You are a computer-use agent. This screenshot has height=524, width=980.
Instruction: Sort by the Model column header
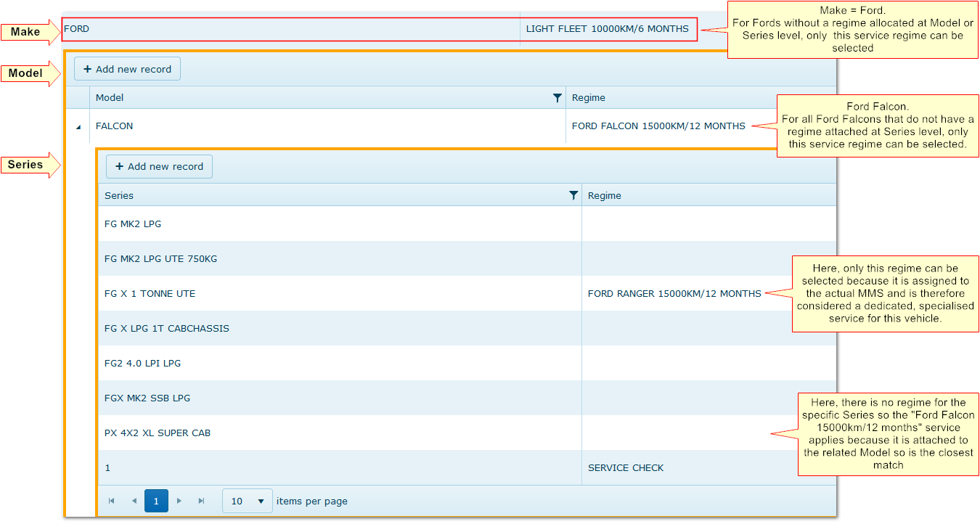pyautogui.click(x=110, y=98)
